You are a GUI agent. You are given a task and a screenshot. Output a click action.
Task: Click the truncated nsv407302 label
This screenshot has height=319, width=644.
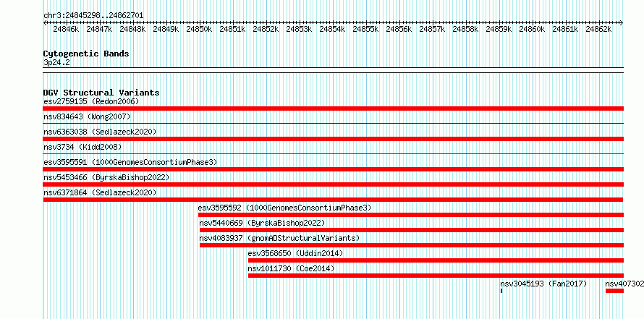pos(624,284)
